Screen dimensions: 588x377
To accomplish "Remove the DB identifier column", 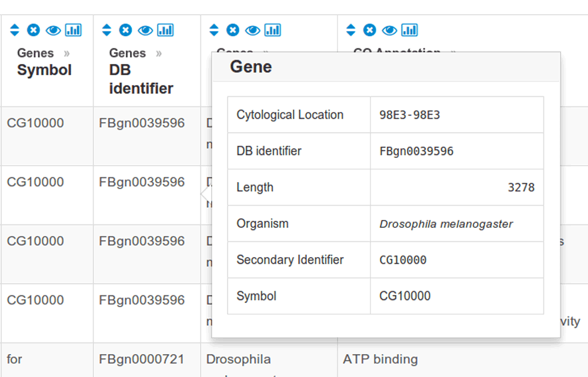I will point(126,30).
